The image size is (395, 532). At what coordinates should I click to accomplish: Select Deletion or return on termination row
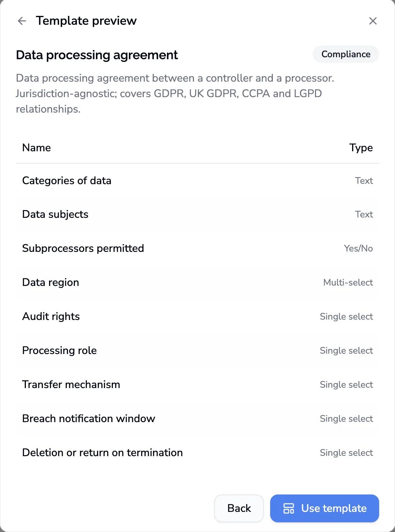click(197, 453)
